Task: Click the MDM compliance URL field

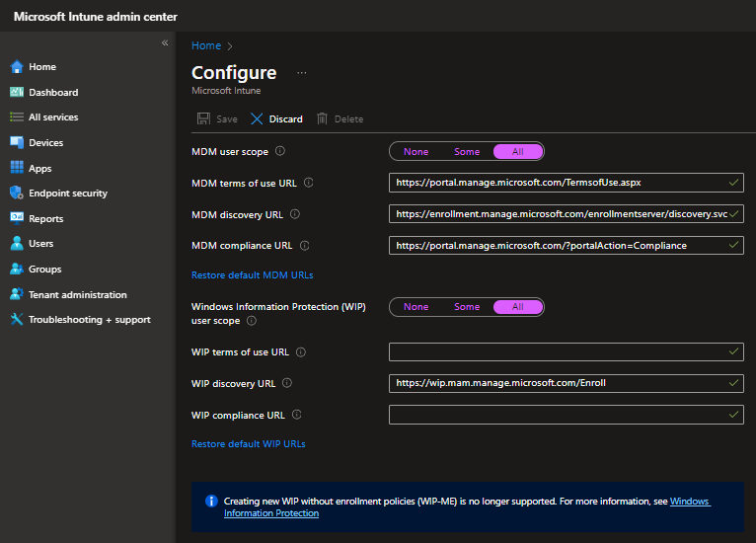Action: coord(567,246)
